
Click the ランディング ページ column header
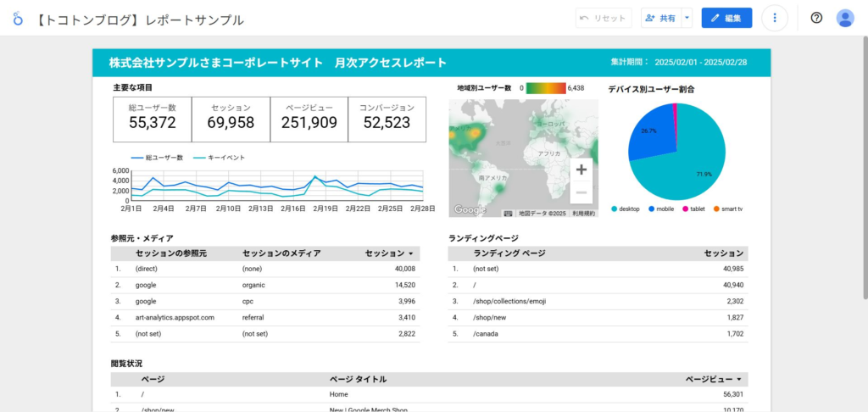coord(509,253)
